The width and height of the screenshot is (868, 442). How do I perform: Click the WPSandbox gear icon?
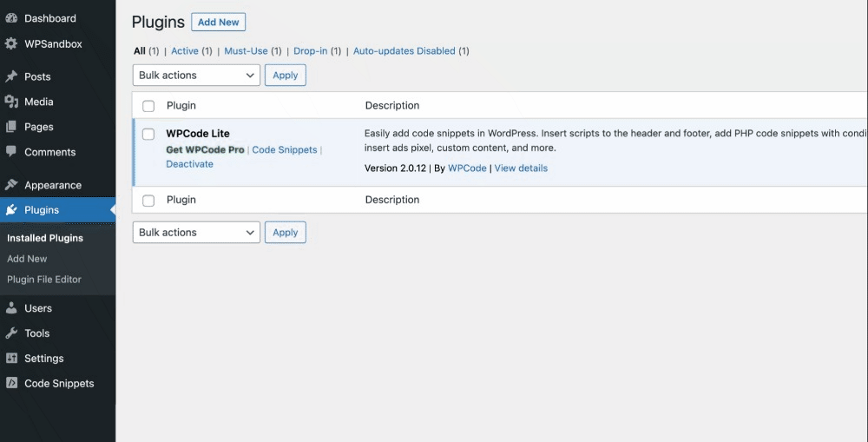tap(11, 43)
